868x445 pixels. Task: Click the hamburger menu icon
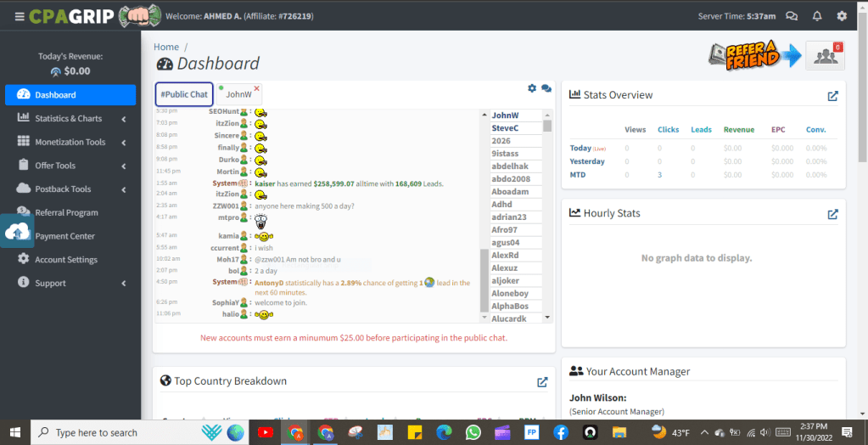(x=19, y=16)
